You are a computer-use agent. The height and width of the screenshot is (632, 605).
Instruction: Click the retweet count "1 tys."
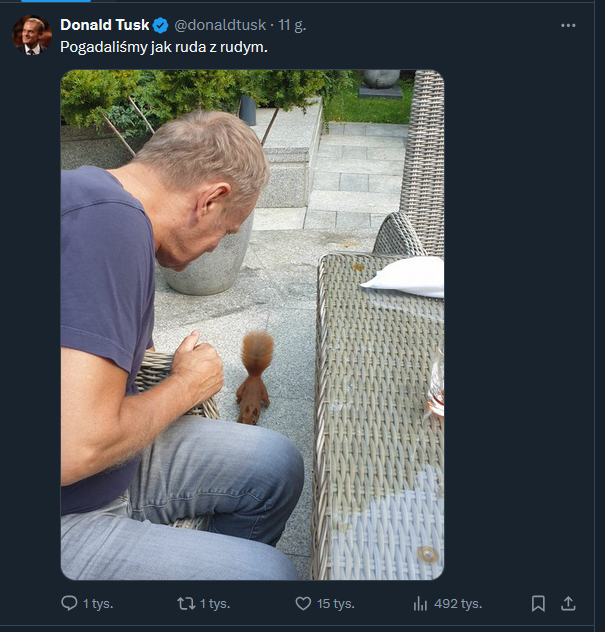(x=214, y=603)
